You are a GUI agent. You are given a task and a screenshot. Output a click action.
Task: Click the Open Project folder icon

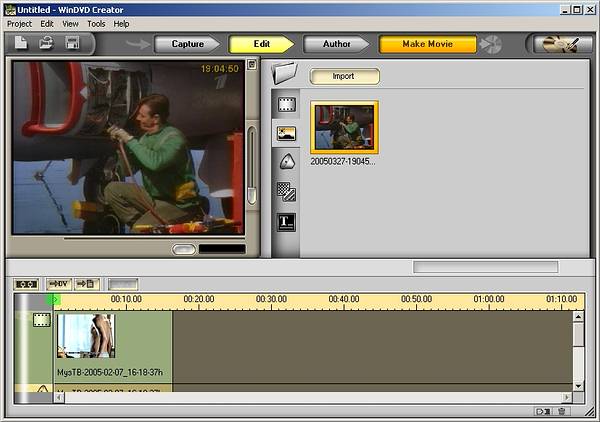point(46,43)
